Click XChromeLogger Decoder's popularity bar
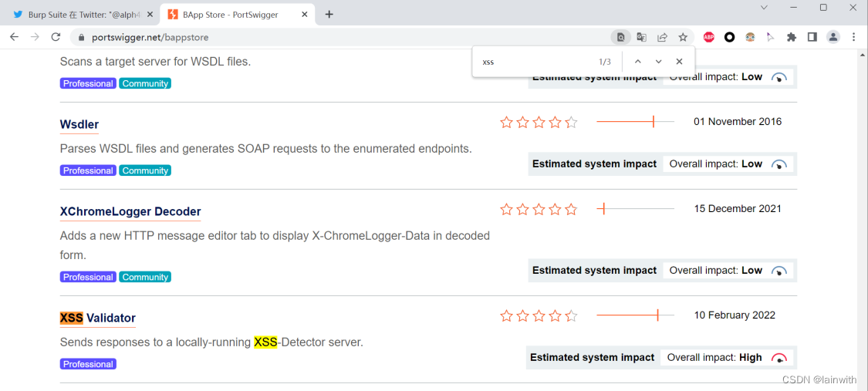Image resolution: width=868 pixels, height=391 pixels. point(636,208)
